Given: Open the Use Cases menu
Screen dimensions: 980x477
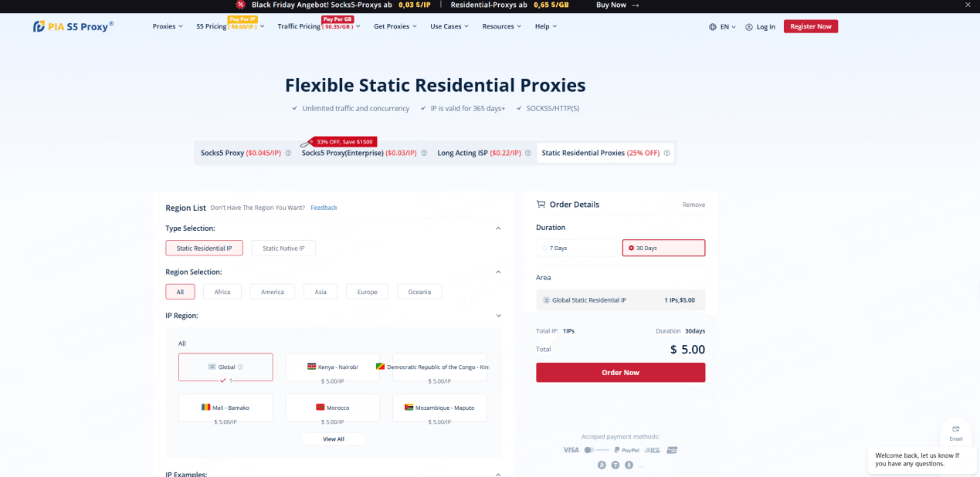Looking at the screenshot, I should coord(449,26).
